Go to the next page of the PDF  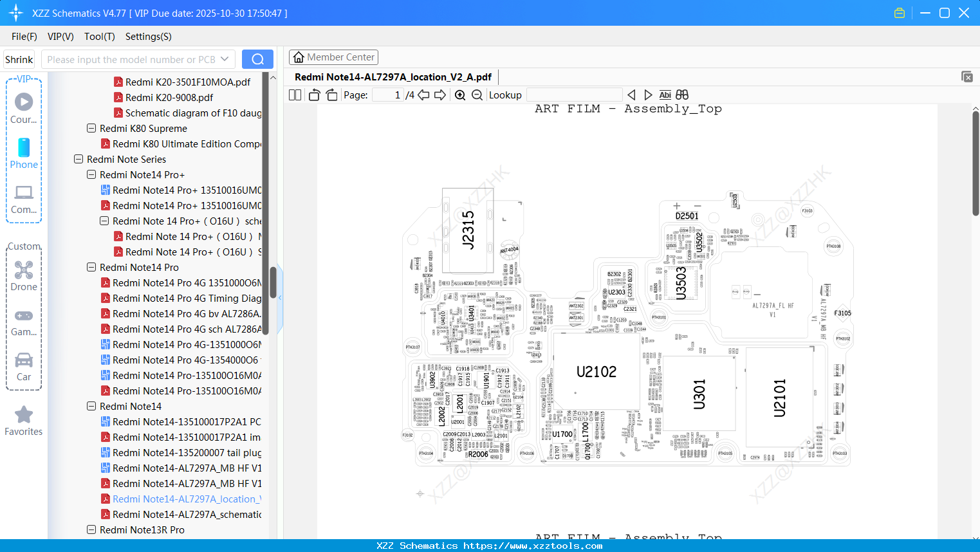(x=441, y=95)
